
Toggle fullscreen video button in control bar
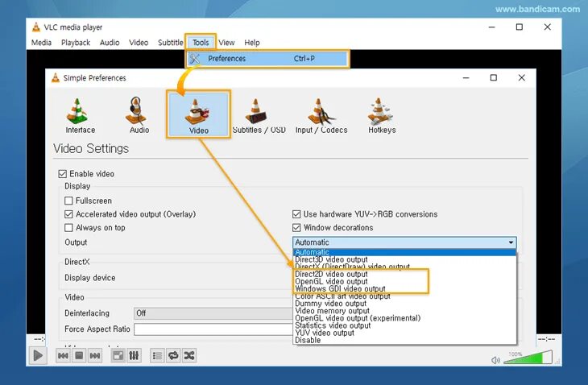pyautogui.click(x=118, y=355)
